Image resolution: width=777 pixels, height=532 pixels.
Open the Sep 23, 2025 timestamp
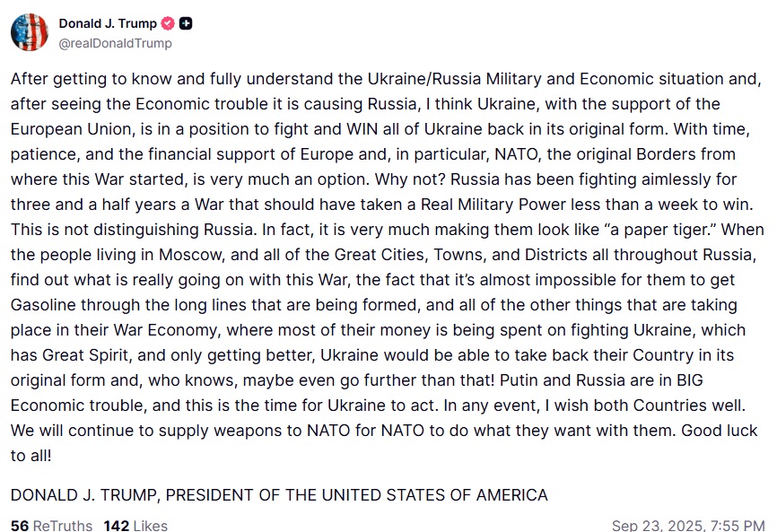(x=688, y=525)
